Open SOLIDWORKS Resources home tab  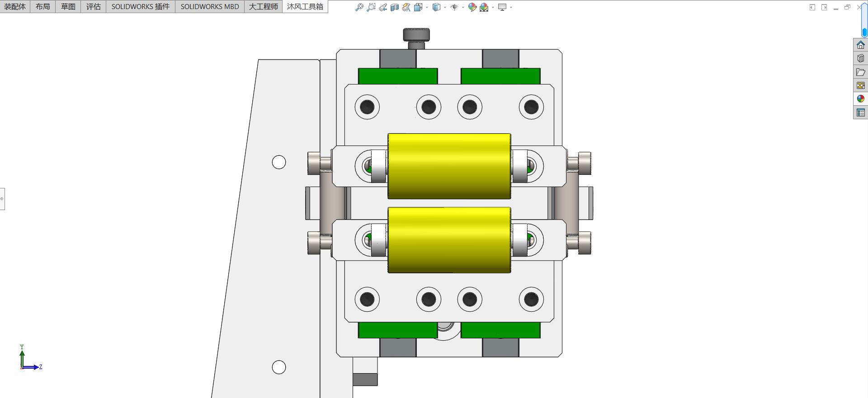click(x=861, y=45)
